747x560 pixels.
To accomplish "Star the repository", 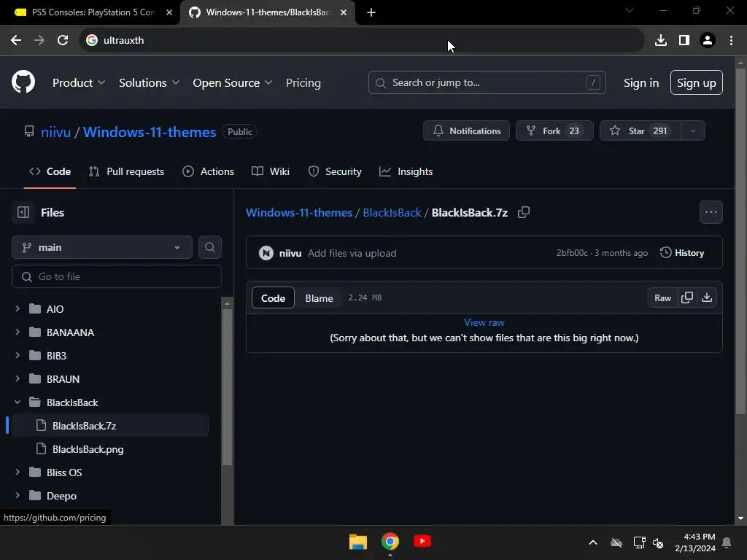I will (640, 131).
